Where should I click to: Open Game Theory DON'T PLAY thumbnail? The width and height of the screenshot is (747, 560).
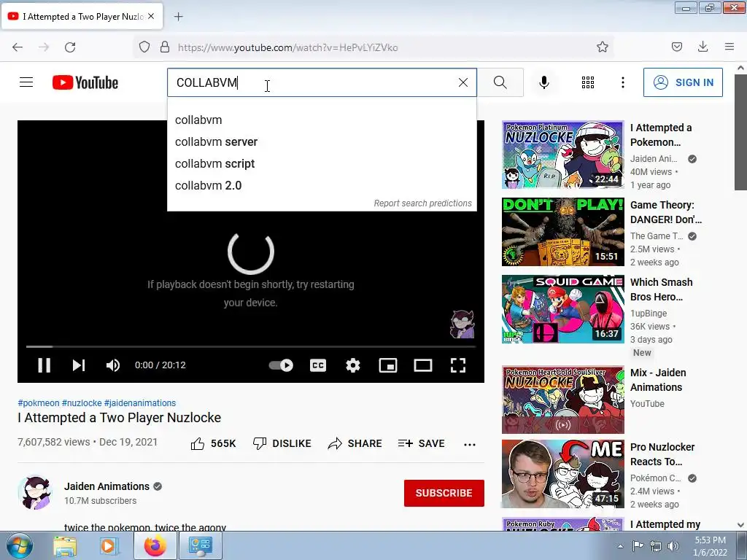point(562,232)
